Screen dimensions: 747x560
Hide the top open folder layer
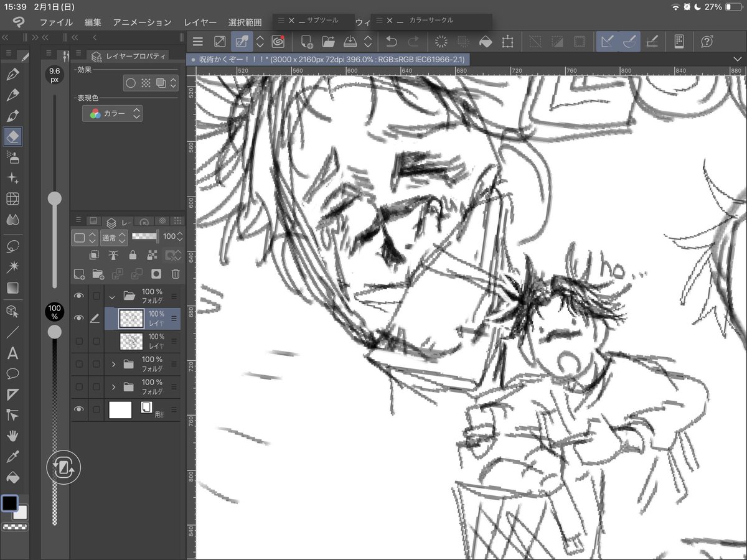click(x=78, y=296)
